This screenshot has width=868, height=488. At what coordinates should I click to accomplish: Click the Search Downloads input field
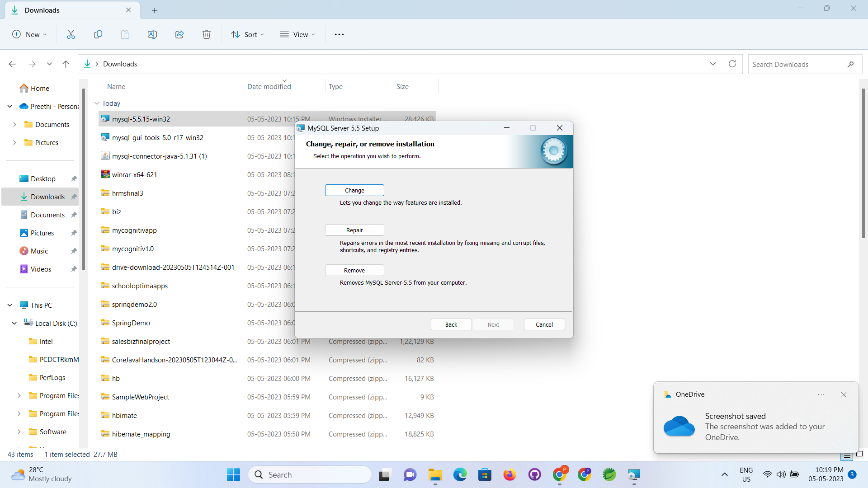point(796,64)
